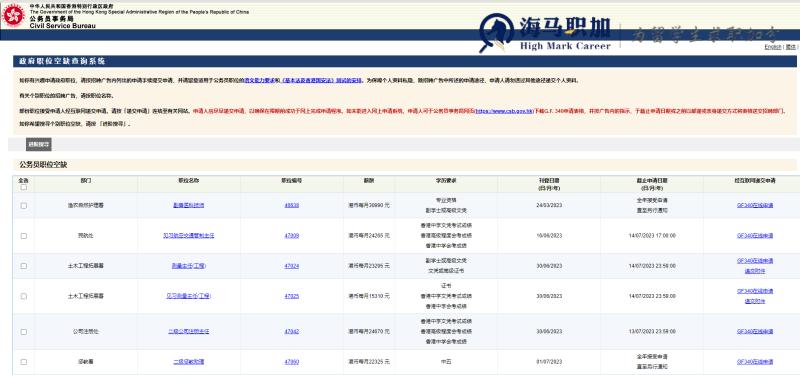This screenshot has width=800, height=375.
Task: Open the 二级惩教助理 job title link
Action: 188,362
